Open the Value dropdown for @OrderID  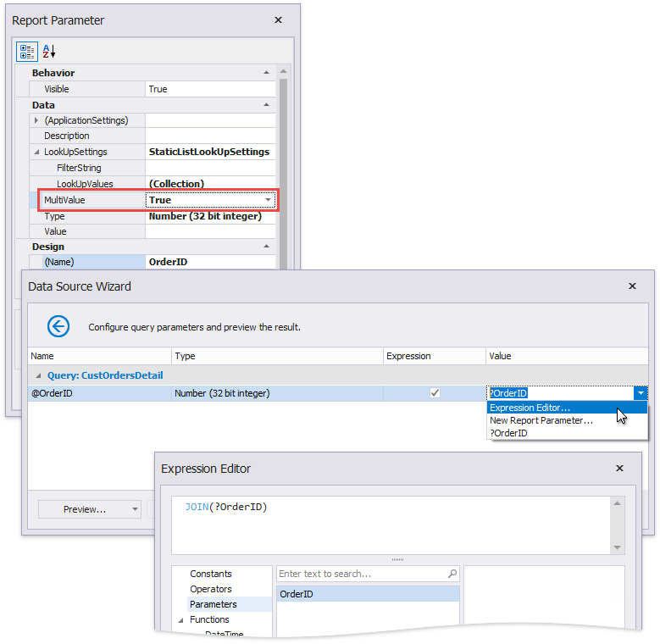click(641, 393)
